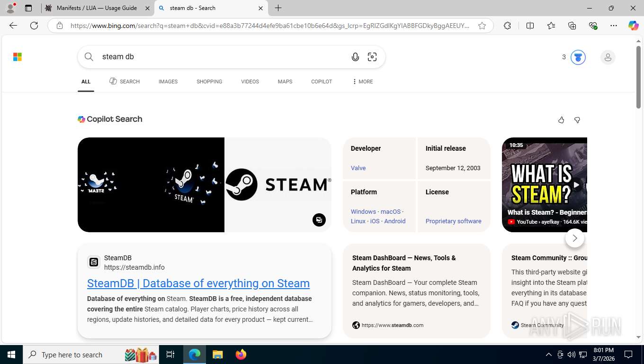Click the search magnifier icon
The image size is (644, 364).
(x=89, y=57)
